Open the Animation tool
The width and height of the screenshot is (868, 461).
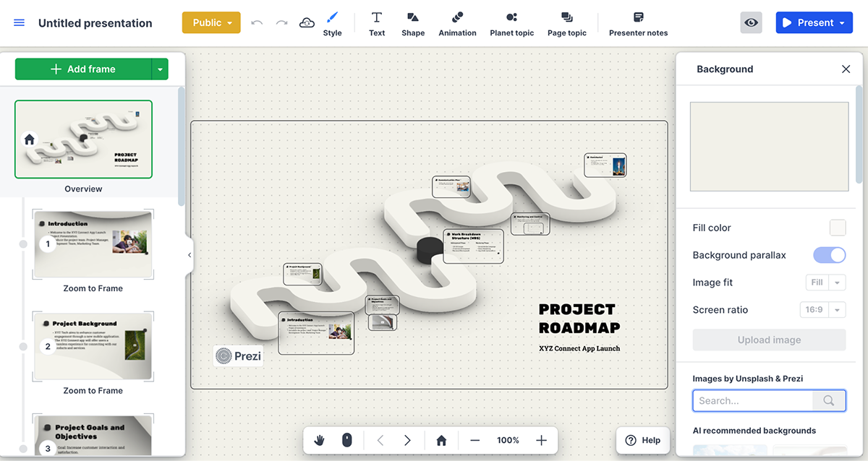pos(457,22)
